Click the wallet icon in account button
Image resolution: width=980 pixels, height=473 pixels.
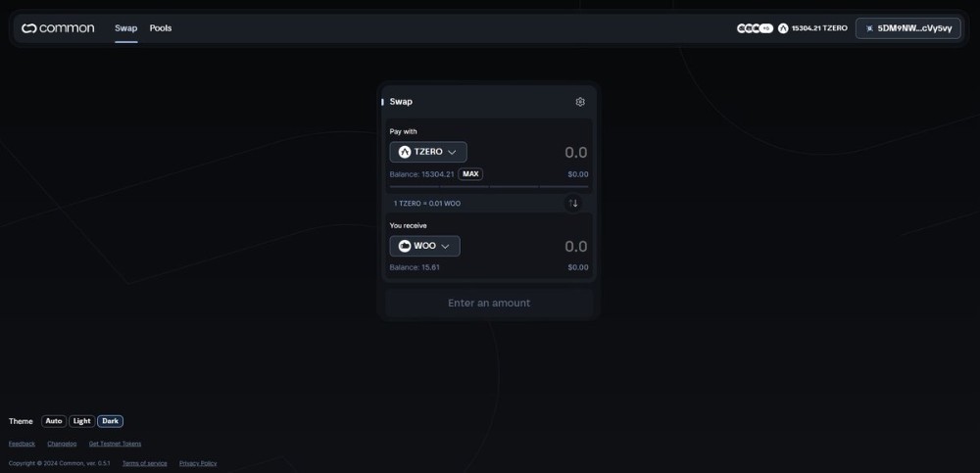click(869, 28)
